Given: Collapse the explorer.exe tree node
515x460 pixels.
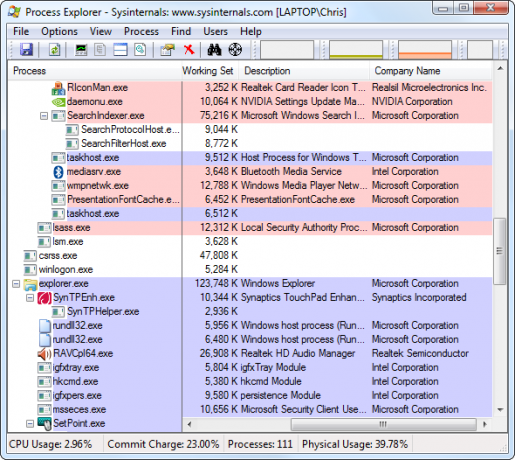Looking at the screenshot, I should [x=16, y=284].
